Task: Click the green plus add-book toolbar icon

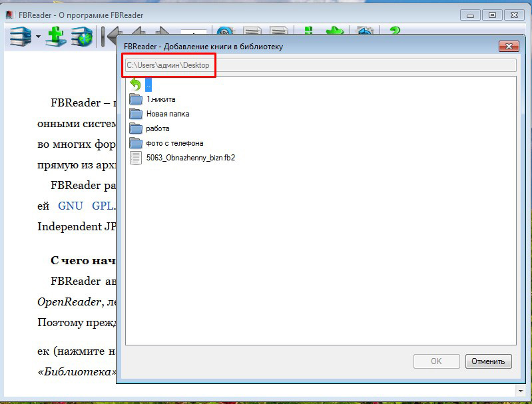Action: point(56,37)
